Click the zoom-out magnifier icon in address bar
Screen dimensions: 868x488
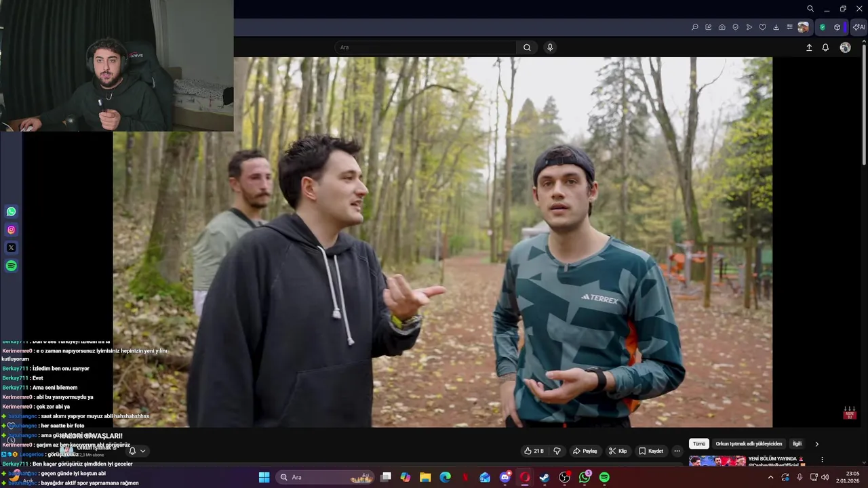coord(695,27)
